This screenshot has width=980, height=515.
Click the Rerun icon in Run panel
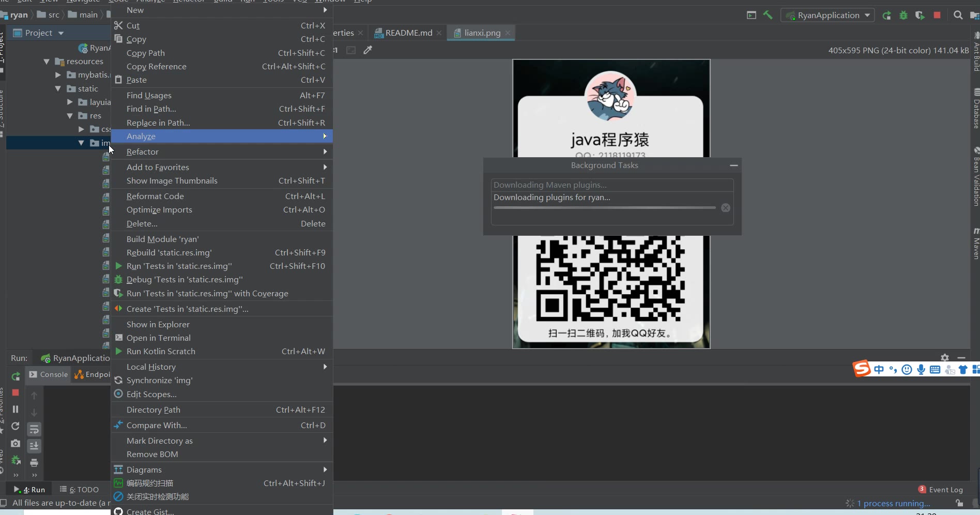[x=16, y=376]
